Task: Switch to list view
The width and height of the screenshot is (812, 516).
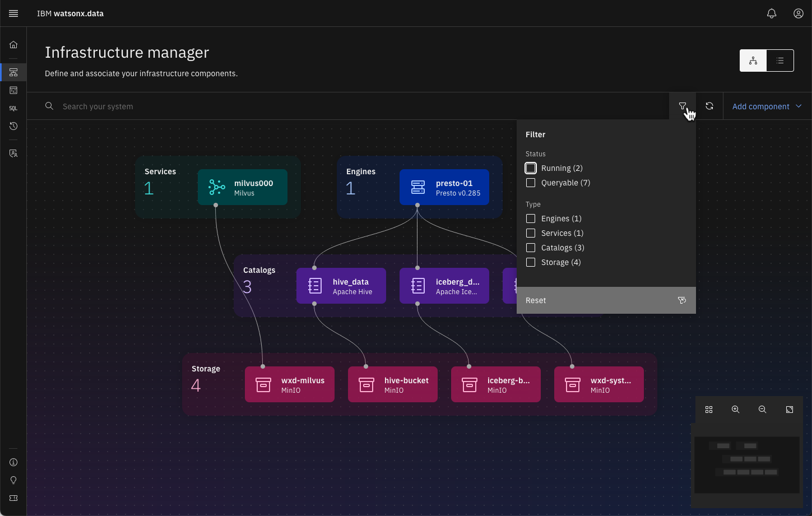Action: click(780, 61)
